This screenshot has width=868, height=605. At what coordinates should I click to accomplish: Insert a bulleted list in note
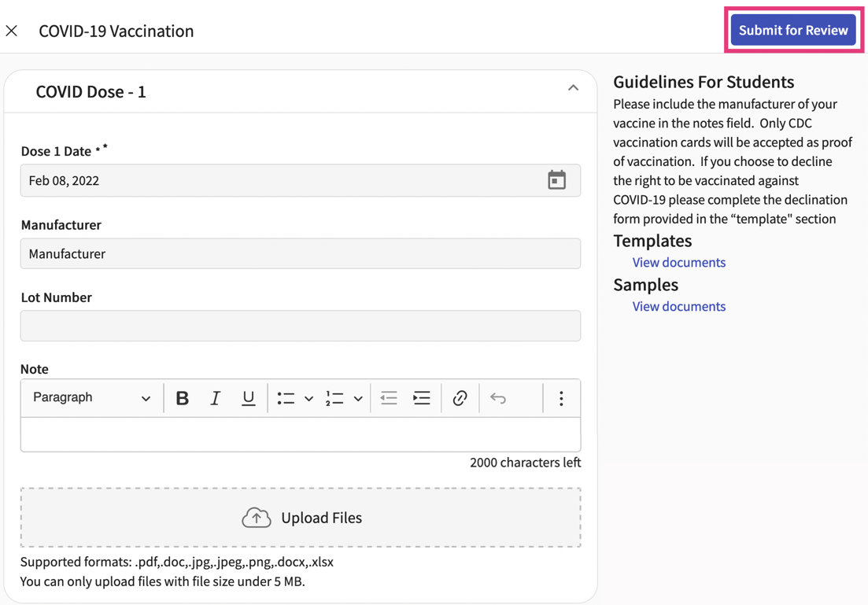pos(286,398)
